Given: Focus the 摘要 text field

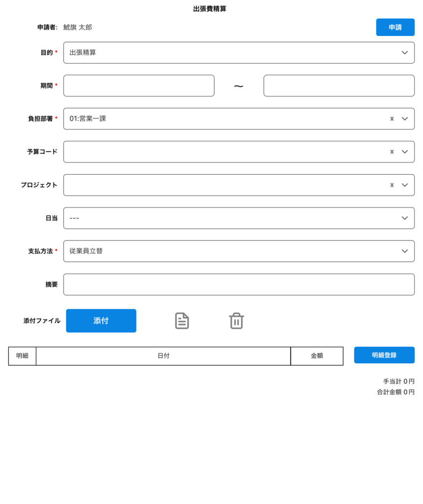Looking at the screenshot, I should click(238, 284).
